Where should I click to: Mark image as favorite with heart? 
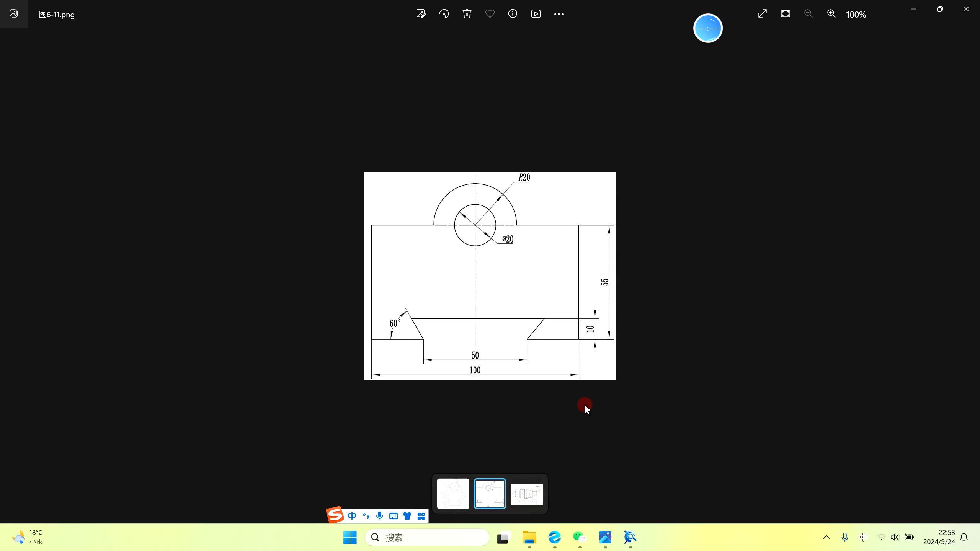pyautogui.click(x=490, y=14)
